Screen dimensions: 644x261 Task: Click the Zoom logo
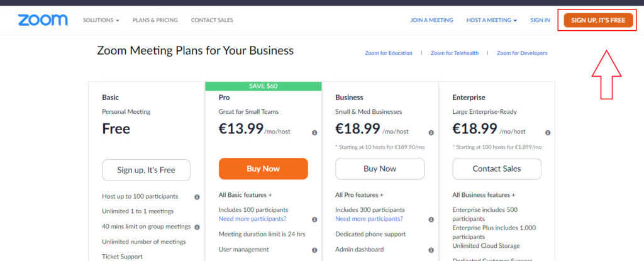click(x=43, y=19)
